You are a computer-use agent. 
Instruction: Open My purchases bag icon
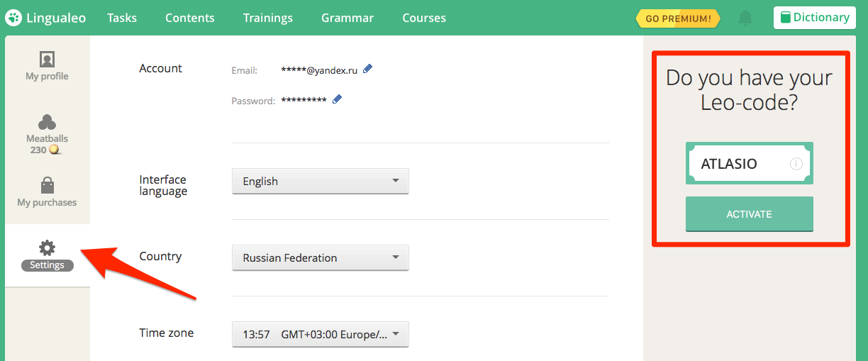click(x=47, y=187)
